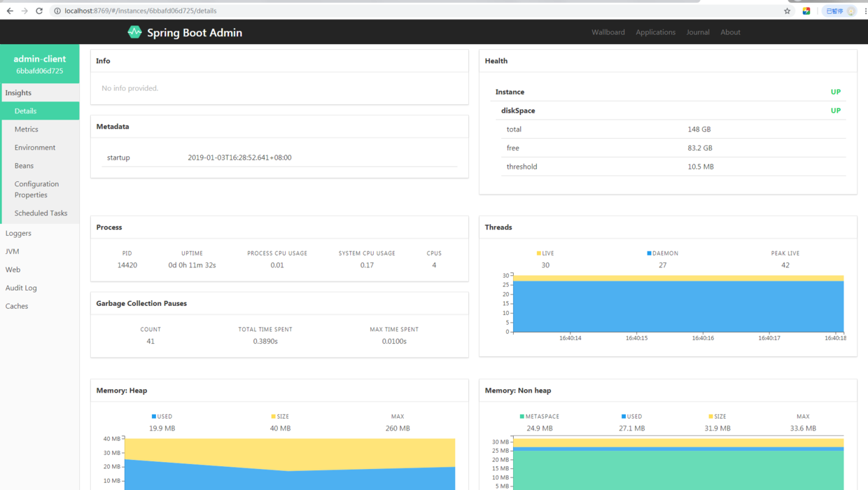868x490 pixels.
Task: Go to Applications in top navigation
Action: (655, 32)
